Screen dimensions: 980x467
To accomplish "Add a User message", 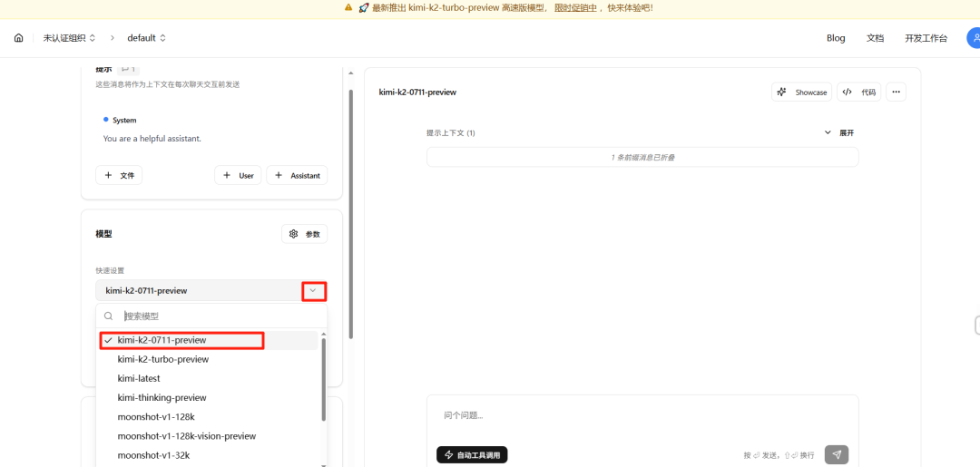I will tap(238, 175).
